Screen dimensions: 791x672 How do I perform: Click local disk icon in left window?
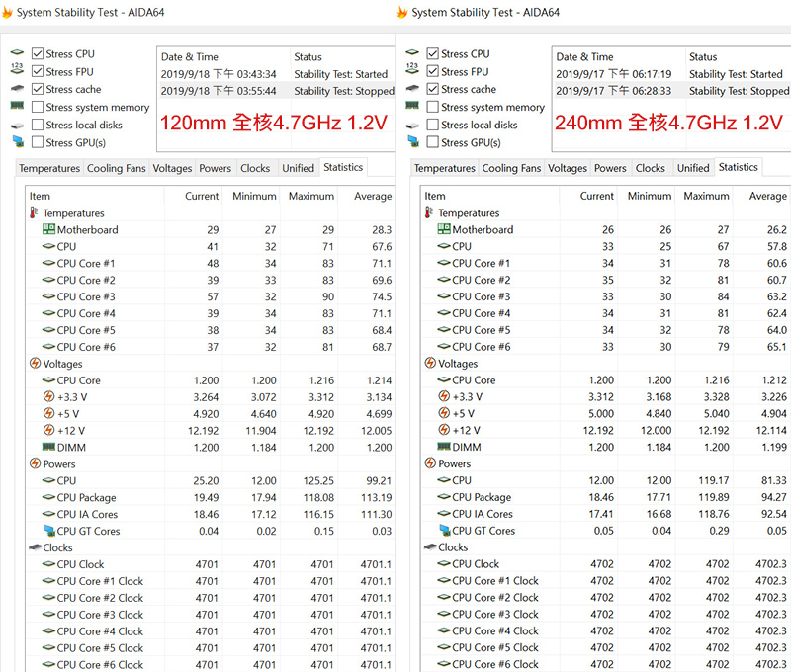[17, 126]
